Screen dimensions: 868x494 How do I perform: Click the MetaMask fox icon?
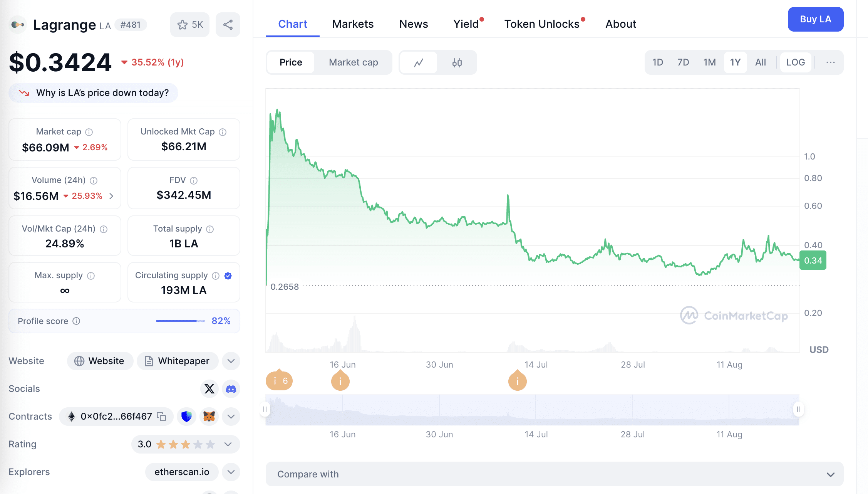[209, 417]
